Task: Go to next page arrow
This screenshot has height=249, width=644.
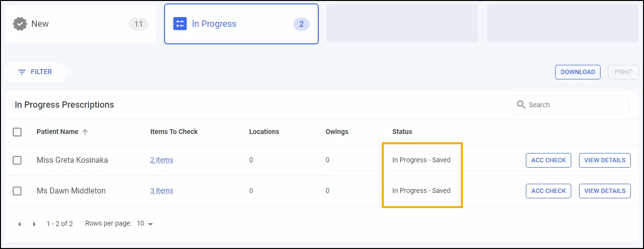Action: point(34,224)
